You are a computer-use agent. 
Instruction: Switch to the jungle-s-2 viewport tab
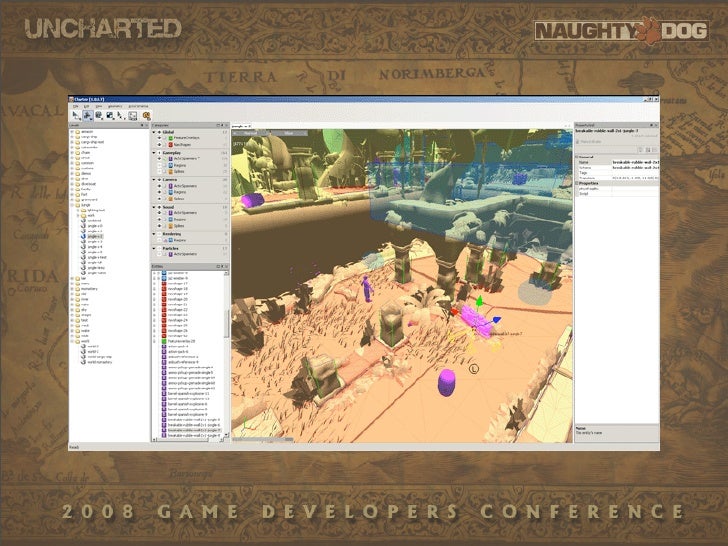point(240,126)
